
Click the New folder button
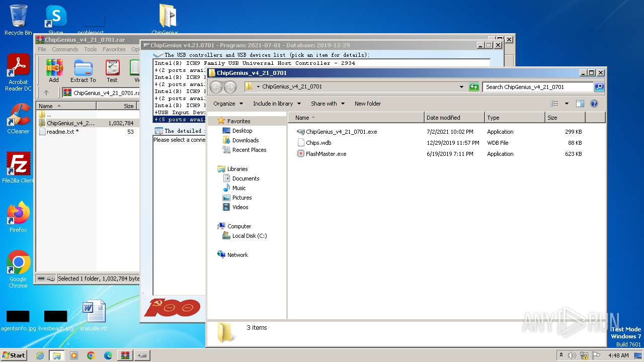click(x=368, y=104)
